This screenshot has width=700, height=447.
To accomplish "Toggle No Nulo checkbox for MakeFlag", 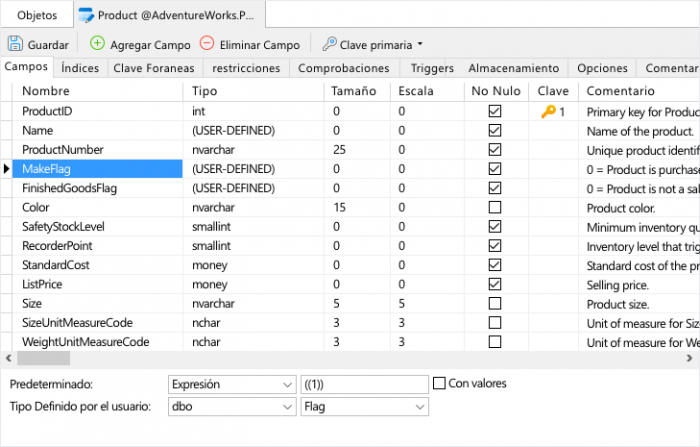I will tap(495, 169).
